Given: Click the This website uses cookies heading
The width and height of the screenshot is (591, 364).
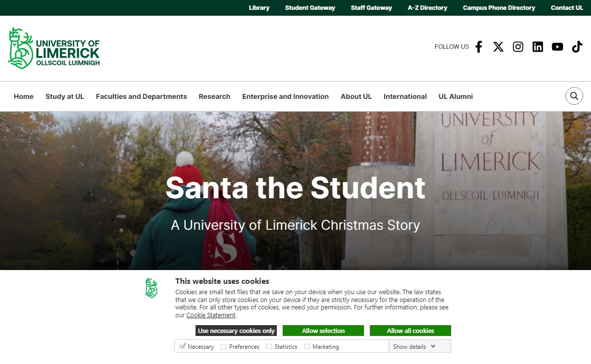Looking at the screenshot, I should coord(222,281).
